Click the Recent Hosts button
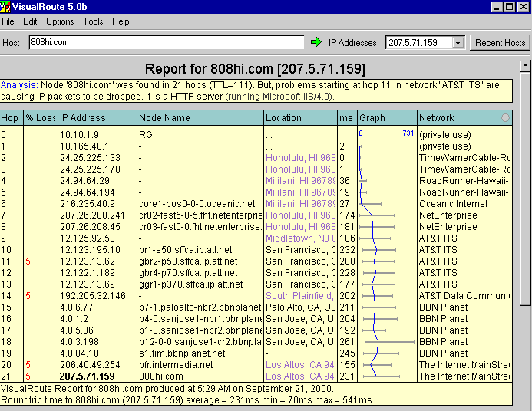The image size is (532, 411). [x=500, y=43]
